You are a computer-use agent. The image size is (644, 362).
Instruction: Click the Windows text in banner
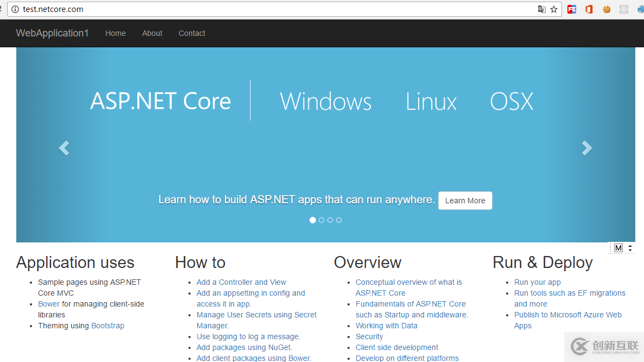326,102
